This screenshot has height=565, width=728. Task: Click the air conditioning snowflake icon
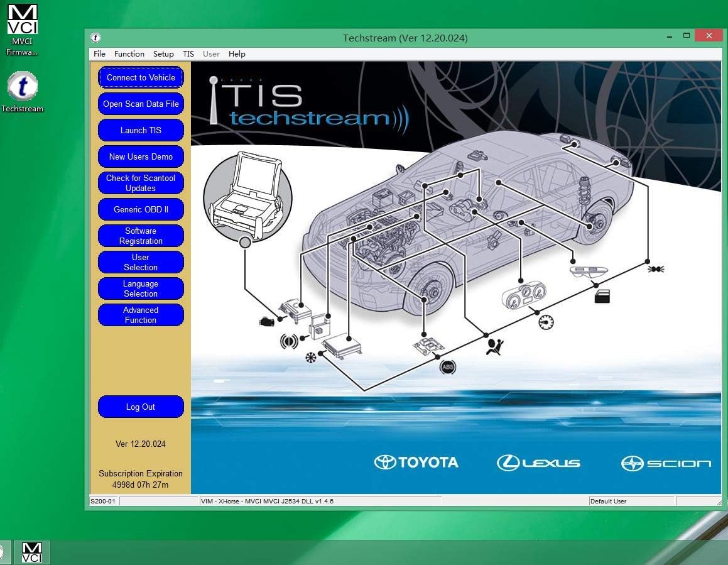point(310,358)
